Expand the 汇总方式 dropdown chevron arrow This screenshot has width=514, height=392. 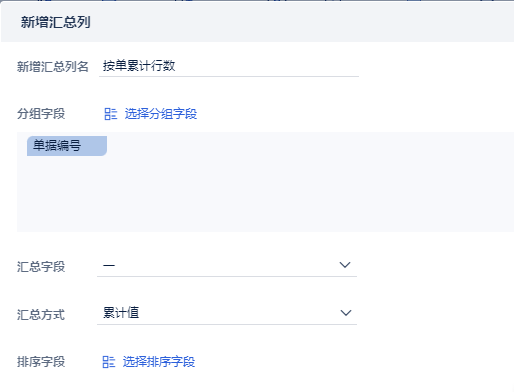pos(346,313)
